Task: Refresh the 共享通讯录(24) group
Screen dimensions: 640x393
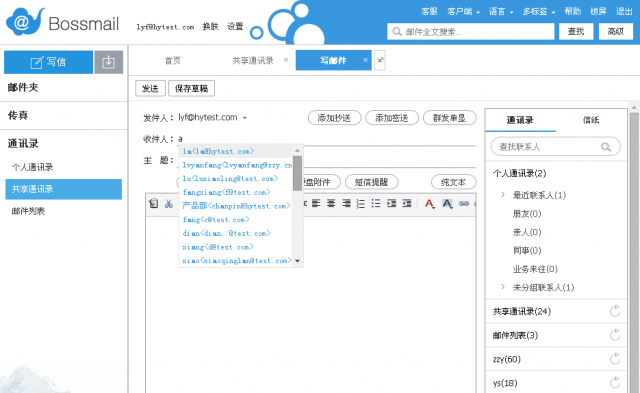Action: (x=615, y=311)
